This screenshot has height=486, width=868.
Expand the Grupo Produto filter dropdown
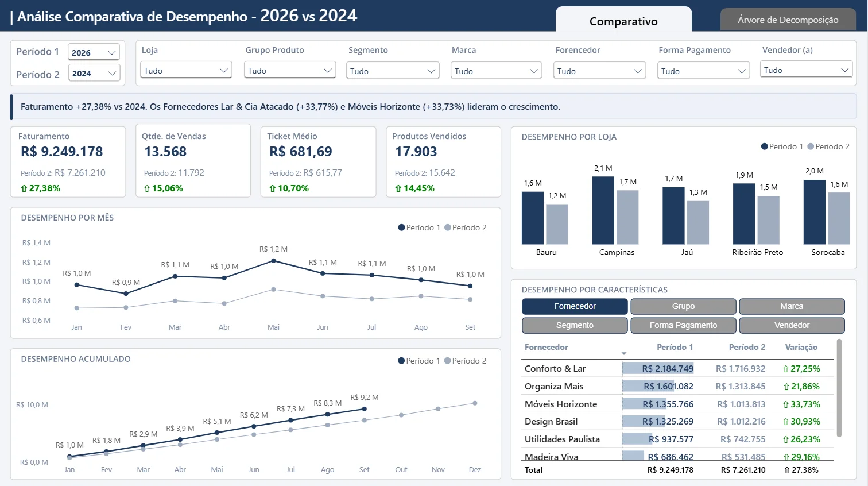point(289,70)
